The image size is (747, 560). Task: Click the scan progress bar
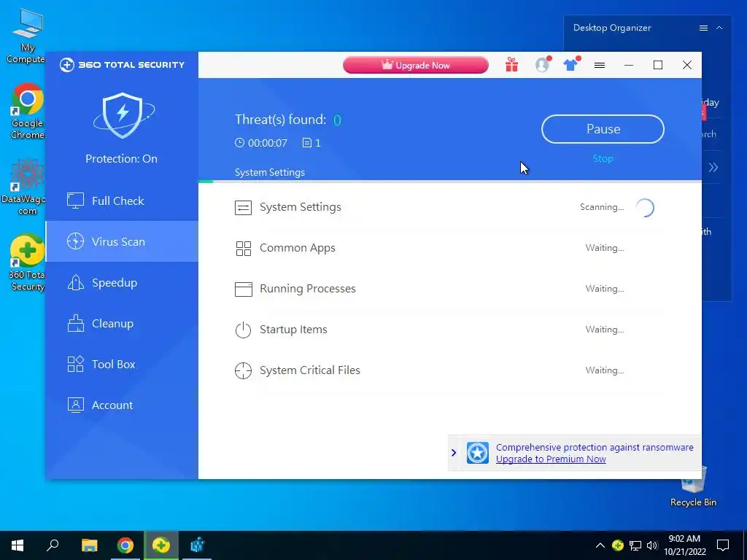point(449,181)
